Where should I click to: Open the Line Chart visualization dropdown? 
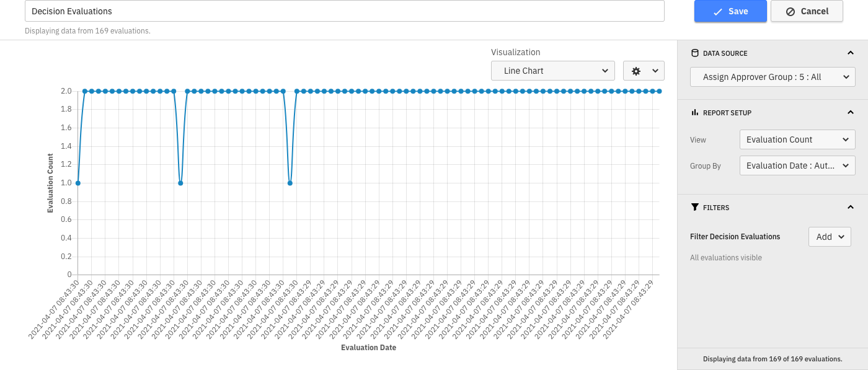(x=552, y=71)
